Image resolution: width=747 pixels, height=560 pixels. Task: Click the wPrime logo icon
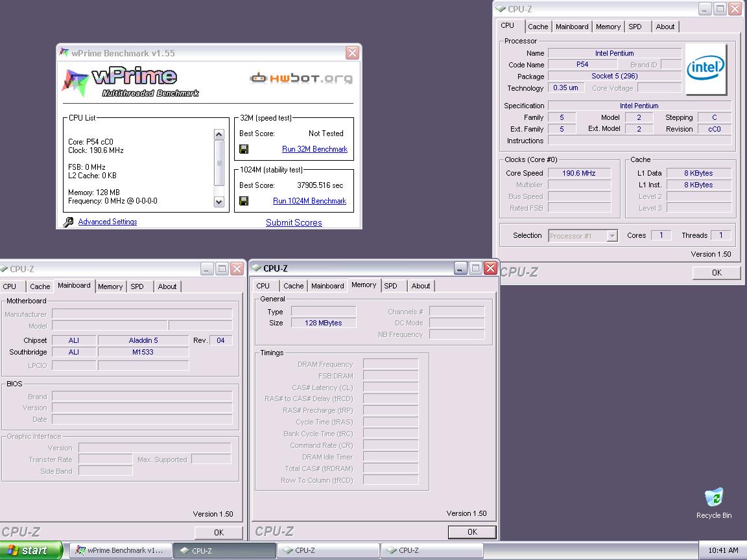pyautogui.click(x=75, y=82)
